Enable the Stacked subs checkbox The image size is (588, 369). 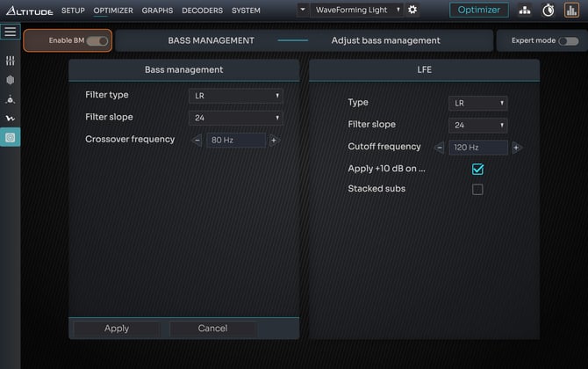click(477, 189)
